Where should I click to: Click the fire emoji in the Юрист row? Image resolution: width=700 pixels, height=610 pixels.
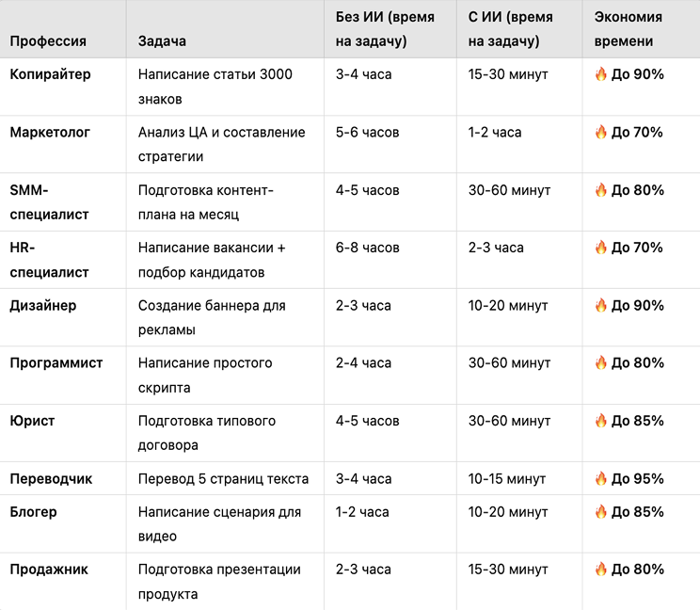point(600,421)
